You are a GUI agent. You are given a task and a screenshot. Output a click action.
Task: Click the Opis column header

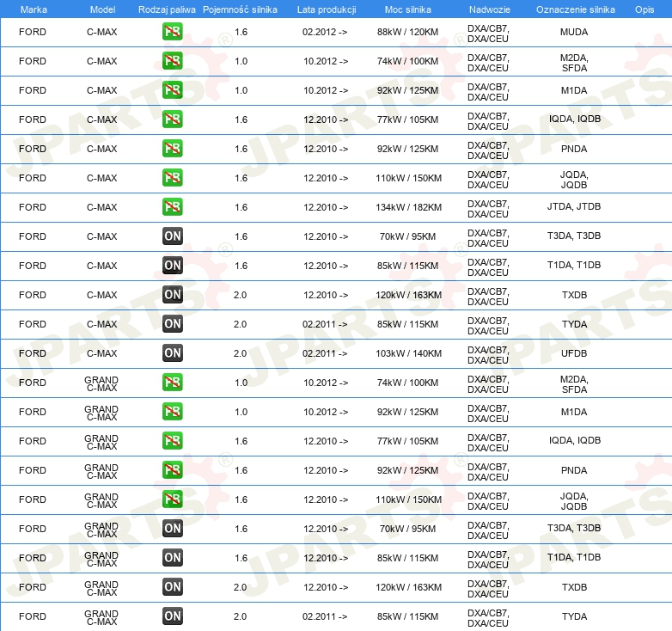pyautogui.click(x=644, y=9)
